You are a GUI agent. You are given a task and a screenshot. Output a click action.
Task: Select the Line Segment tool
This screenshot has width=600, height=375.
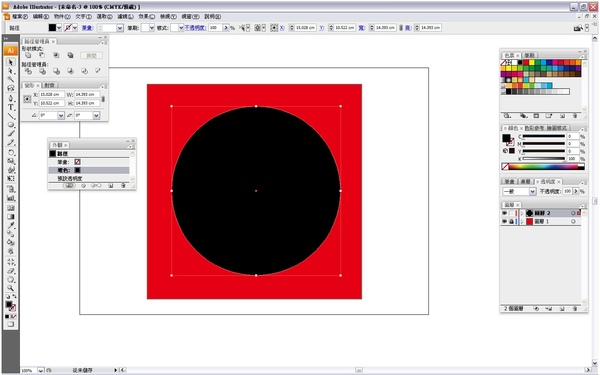tap(11, 116)
